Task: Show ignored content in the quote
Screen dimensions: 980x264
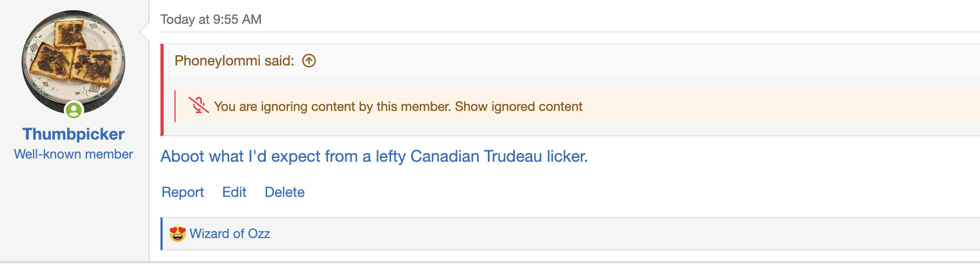Action: (x=519, y=107)
